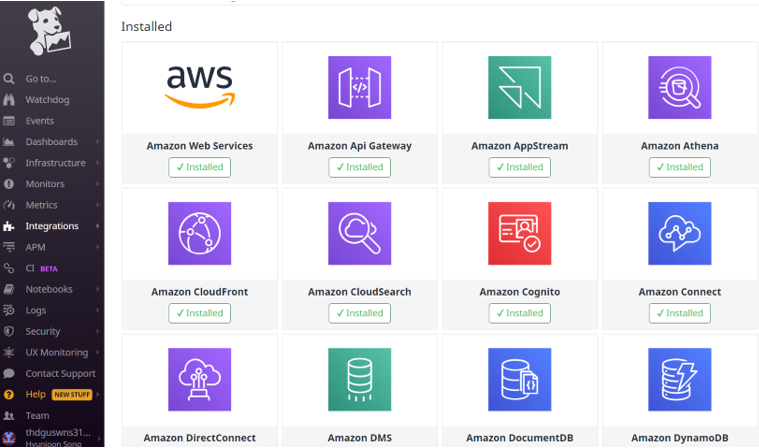The width and height of the screenshot is (759, 448).
Task: Click the Monitors alert icon
Action: click(x=9, y=184)
